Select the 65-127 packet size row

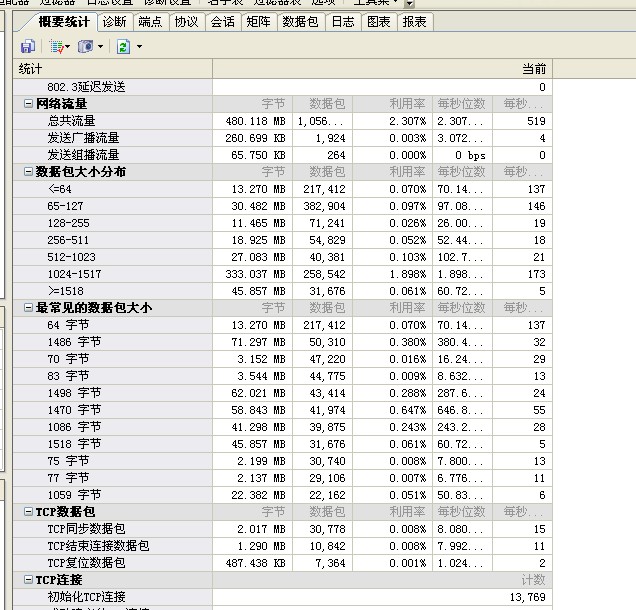282,206
